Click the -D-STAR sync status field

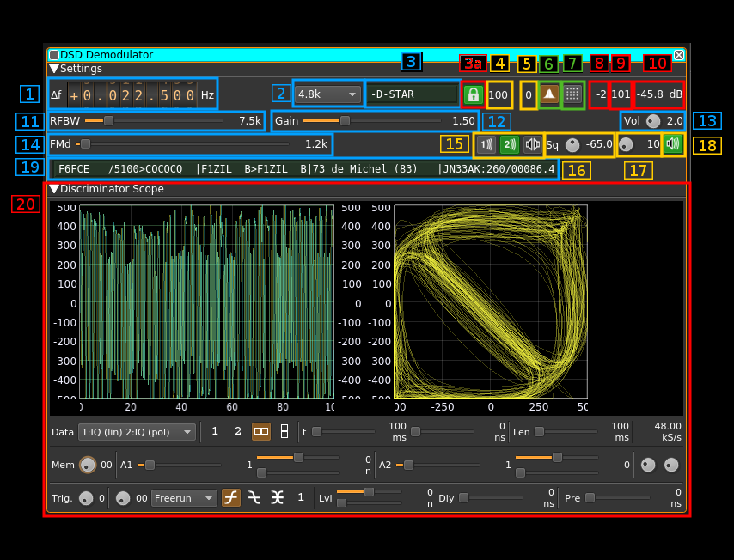point(412,94)
